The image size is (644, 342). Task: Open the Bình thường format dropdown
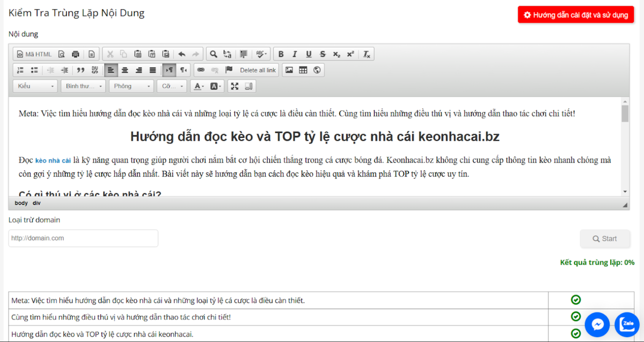tap(83, 86)
